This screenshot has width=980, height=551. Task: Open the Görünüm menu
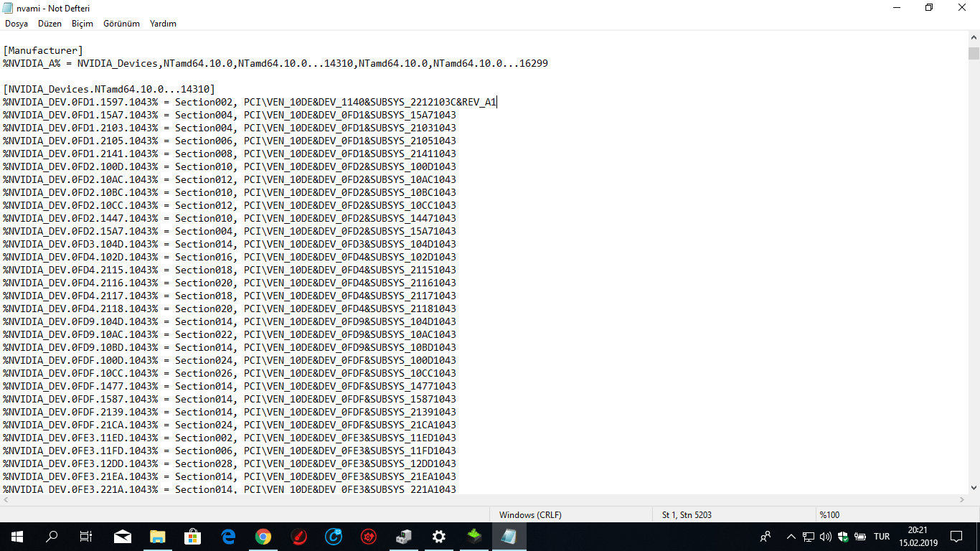tap(121, 24)
